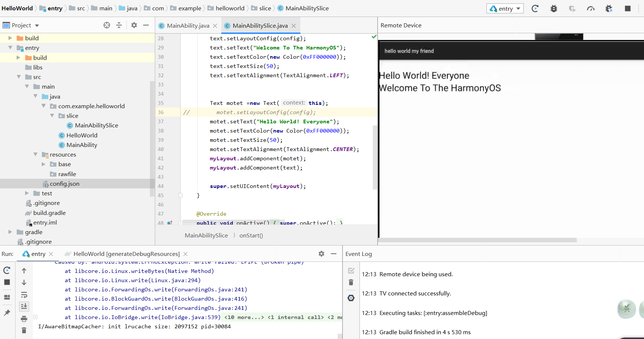644x339 pixels.
Task: Click helloworld in the breadcrumb path
Action: pyautogui.click(x=230, y=8)
